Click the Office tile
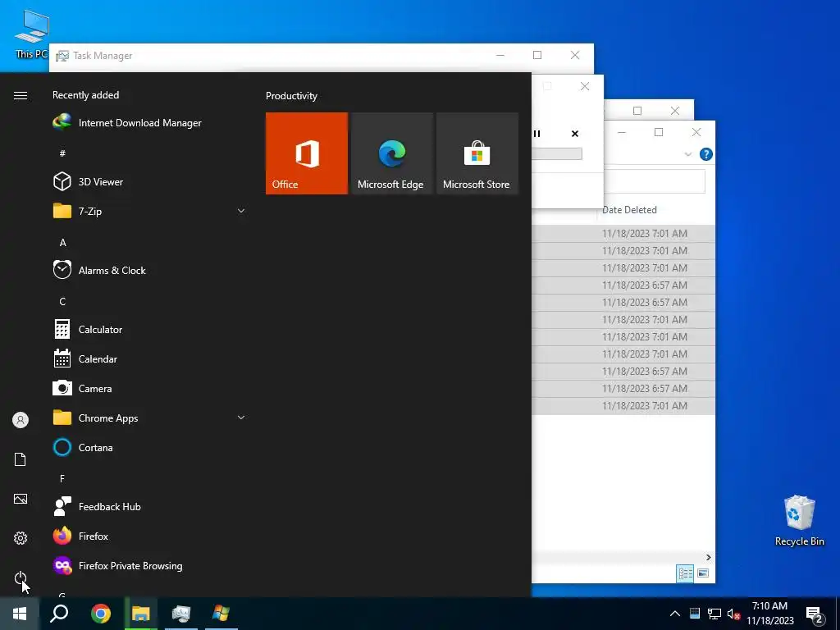The width and height of the screenshot is (840, 630). coord(307,153)
